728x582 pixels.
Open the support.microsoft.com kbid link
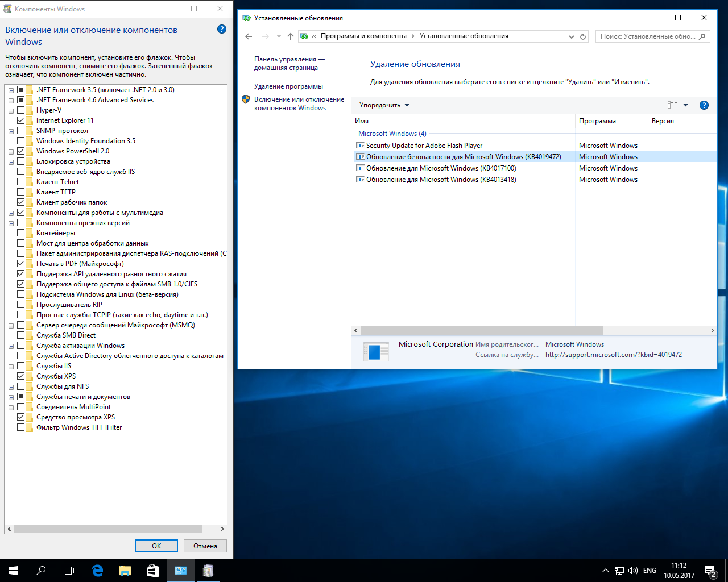pyautogui.click(x=614, y=355)
